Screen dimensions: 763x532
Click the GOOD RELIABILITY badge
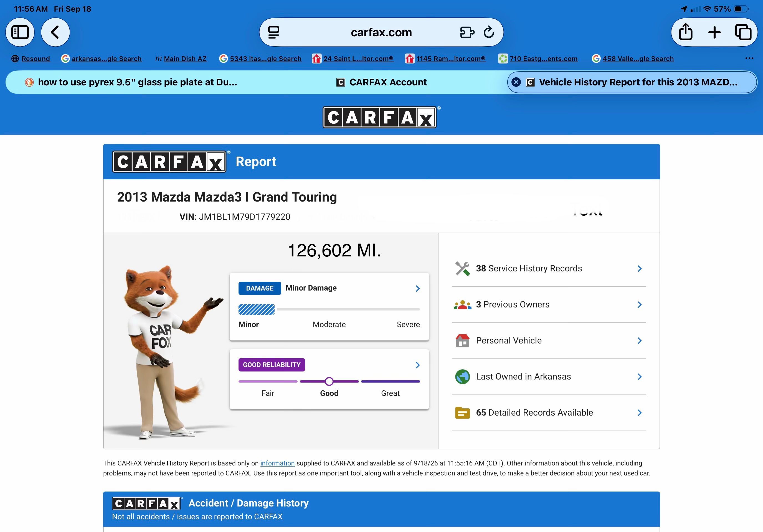pyautogui.click(x=272, y=365)
